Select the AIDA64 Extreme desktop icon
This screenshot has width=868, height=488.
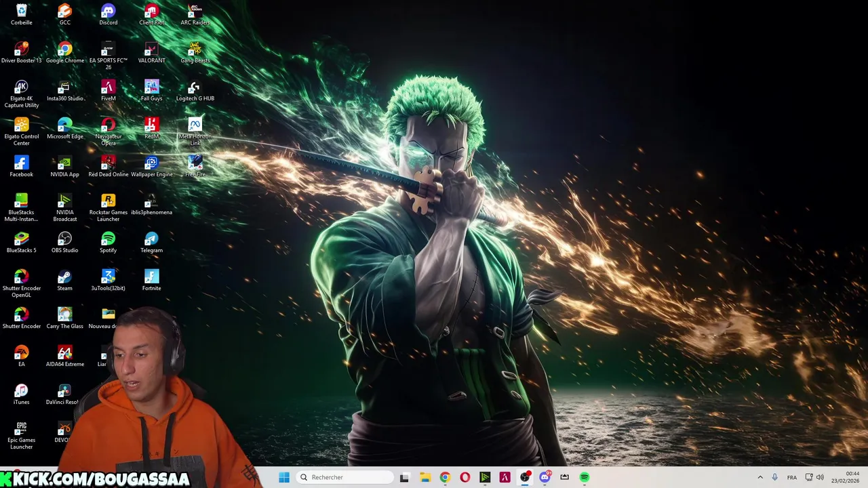pyautogui.click(x=64, y=357)
